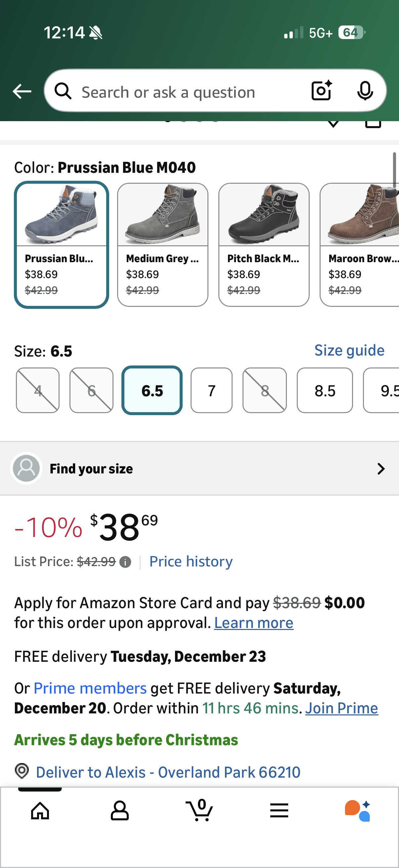Tap the Join Prime link
Image resolution: width=399 pixels, height=868 pixels.
coord(341,708)
